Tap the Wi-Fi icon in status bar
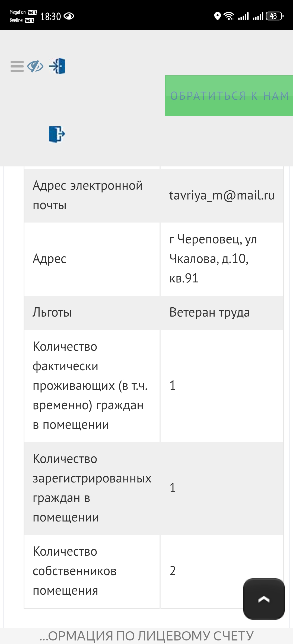Image resolution: width=293 pixels, height=644 pixels. click(229, 16)
